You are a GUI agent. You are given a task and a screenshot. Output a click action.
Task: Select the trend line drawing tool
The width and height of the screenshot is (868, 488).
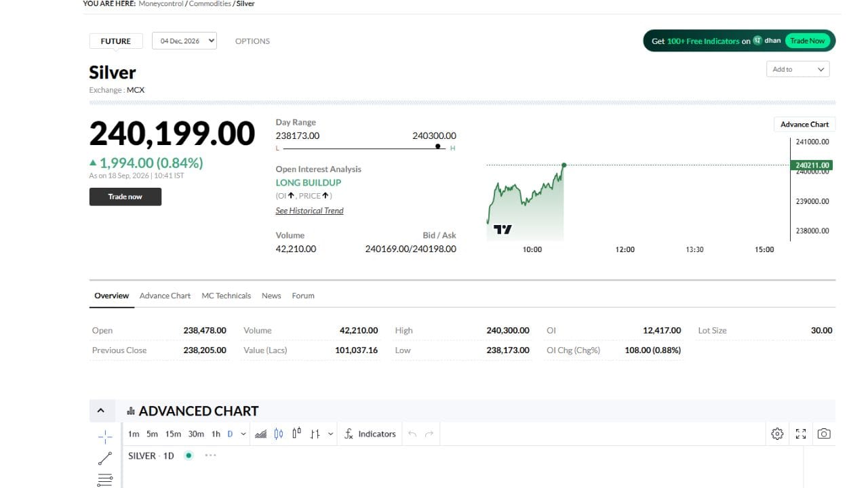105,458
